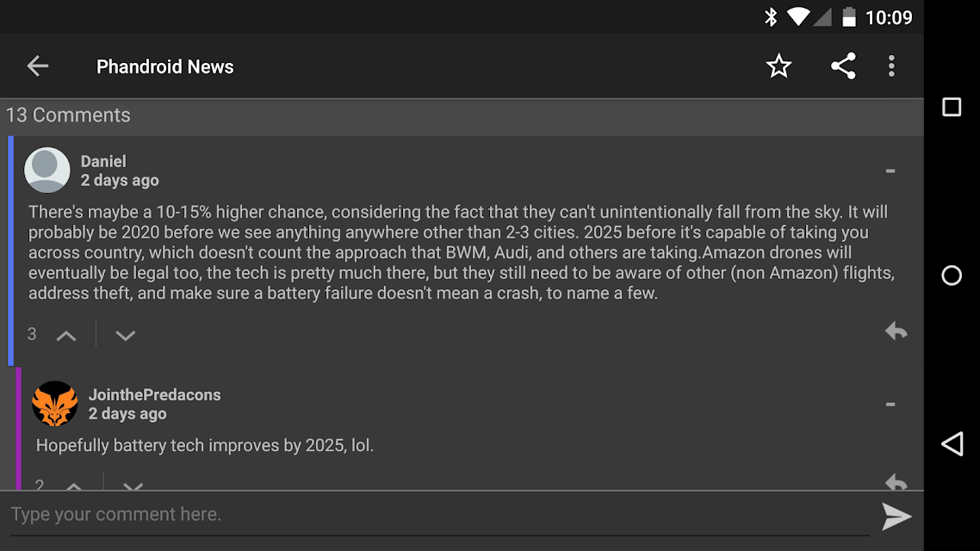Upvote Daniel's comment
The height and width of the screenshot is (551, 980).
coord(66,336)
